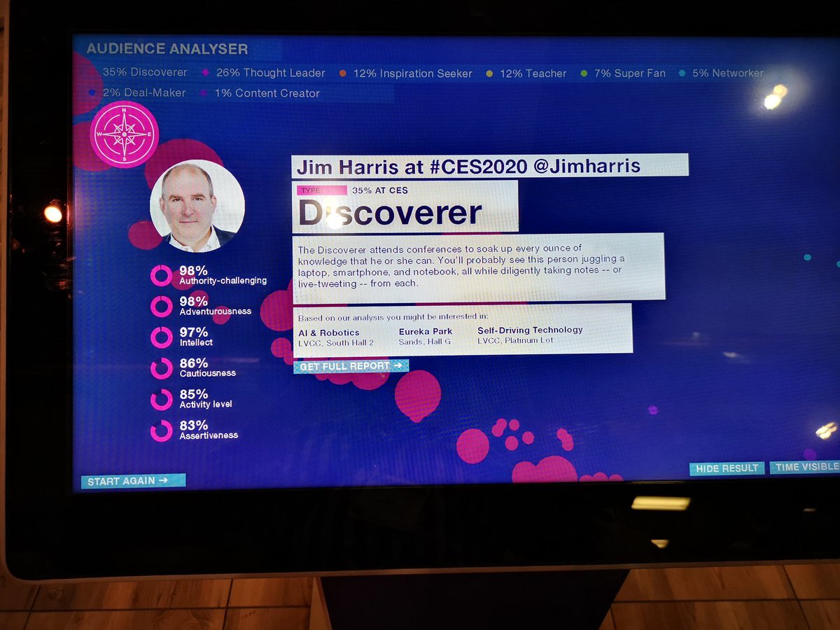Tap the START AGAIN button
Viewport: 840px width, 630px height.
[133, 481]
